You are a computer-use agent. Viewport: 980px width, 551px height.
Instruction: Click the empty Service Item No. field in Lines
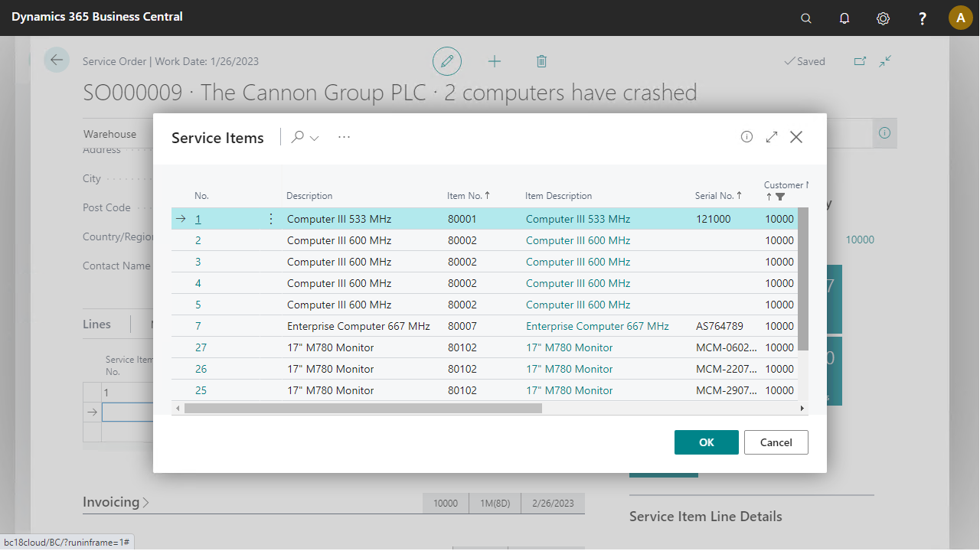pos(129,412)
